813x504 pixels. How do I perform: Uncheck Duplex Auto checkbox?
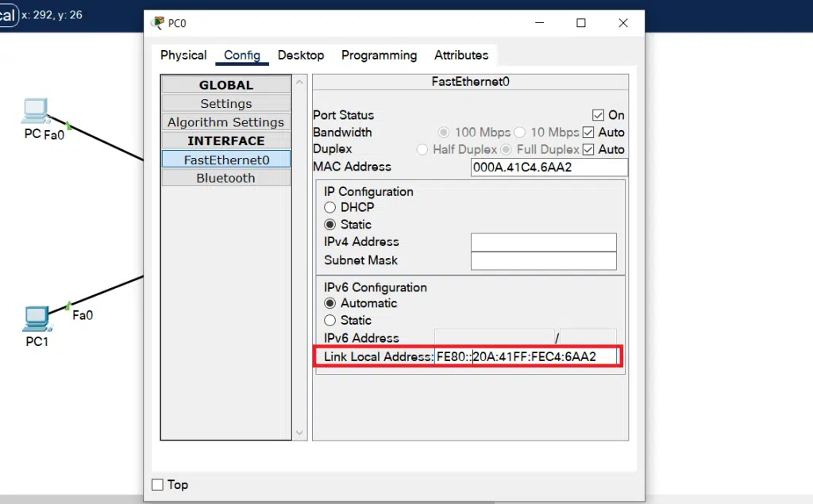coord(588,150)
